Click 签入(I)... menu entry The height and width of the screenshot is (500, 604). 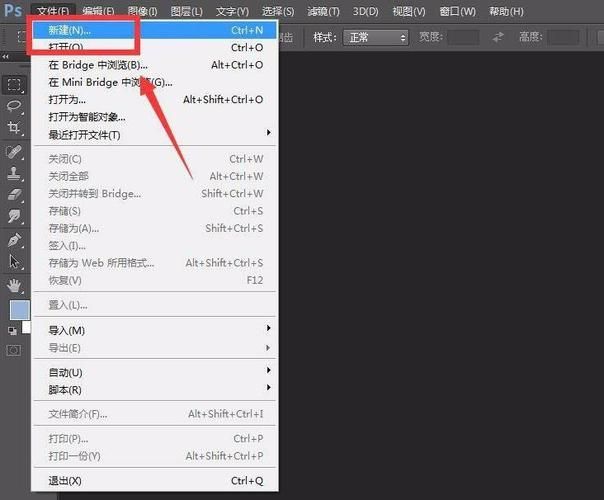(155, 245)
